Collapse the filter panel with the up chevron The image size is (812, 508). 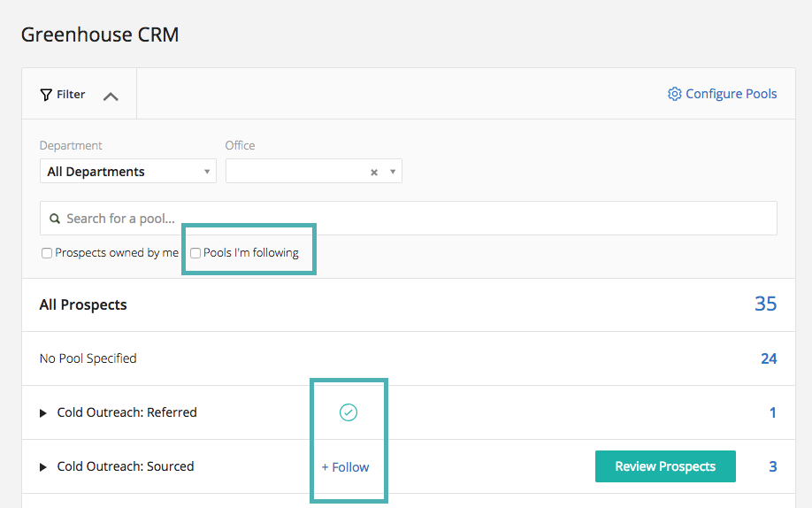(111, 96)
